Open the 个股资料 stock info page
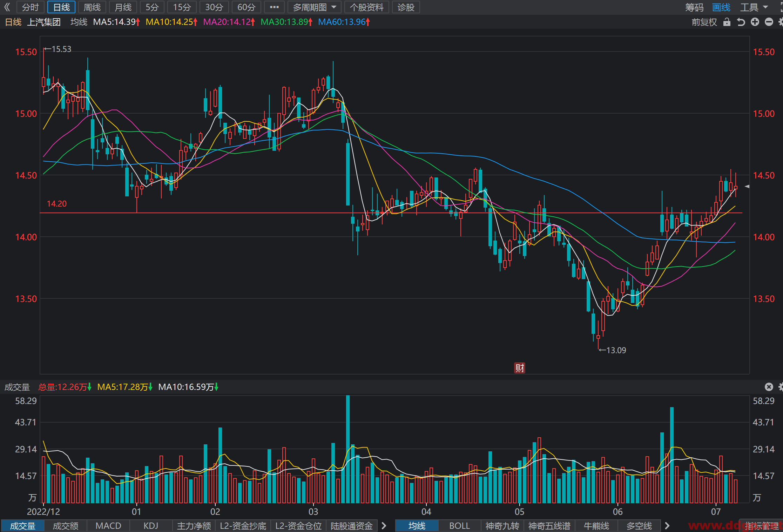The width and height of the screenshot is (783, 532). pyautogui.click(x=367, y=7)
